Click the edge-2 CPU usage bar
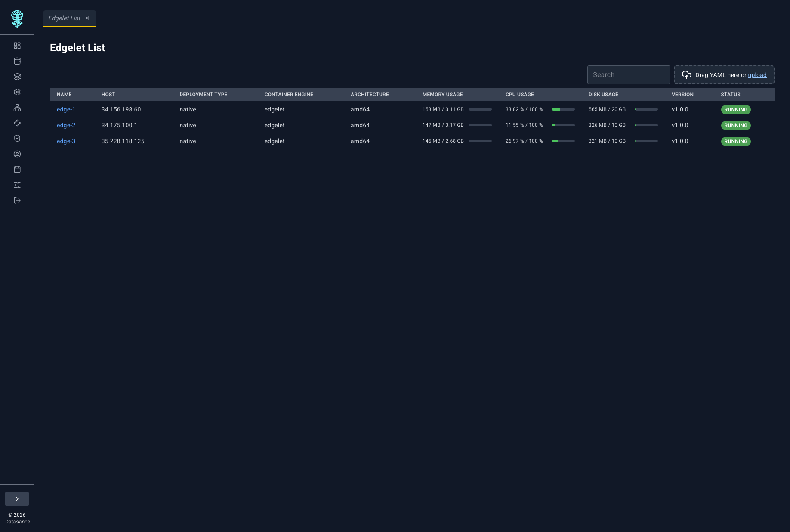The height and width of the screenshot is (532, 790). coord(563,125)
